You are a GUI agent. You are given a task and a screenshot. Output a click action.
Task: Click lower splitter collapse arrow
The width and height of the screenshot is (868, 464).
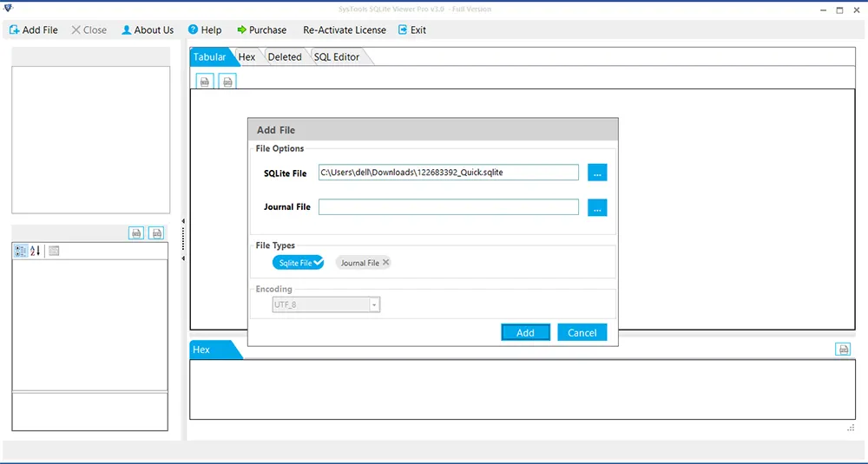[x=183, y=258]
